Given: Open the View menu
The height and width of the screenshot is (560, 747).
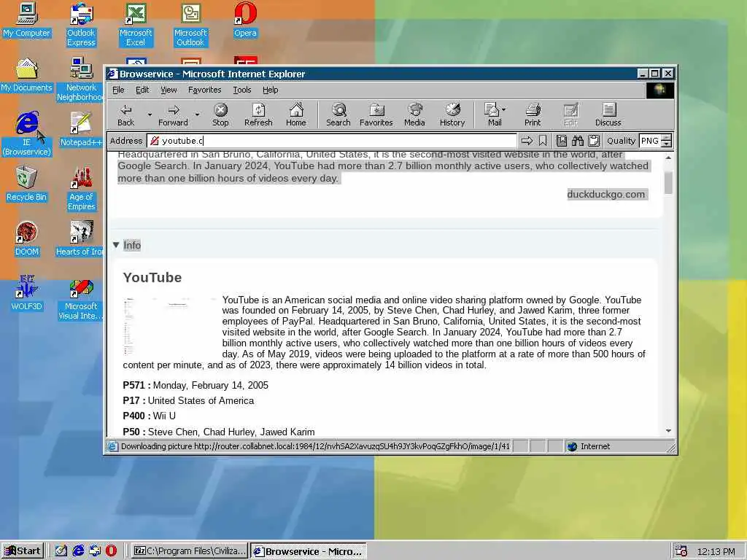Looking at the screenshot, I should pos(169,90).
